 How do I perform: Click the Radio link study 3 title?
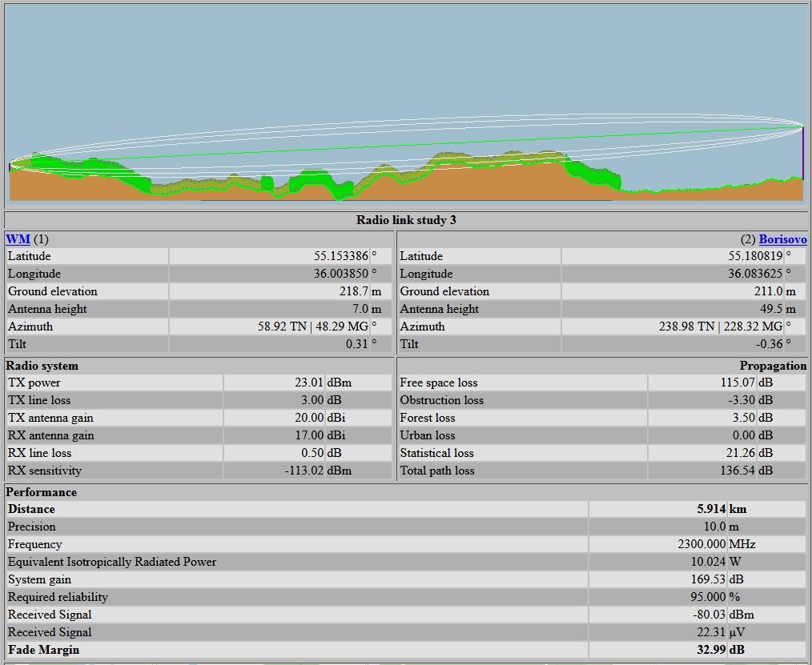click(406, 220)
